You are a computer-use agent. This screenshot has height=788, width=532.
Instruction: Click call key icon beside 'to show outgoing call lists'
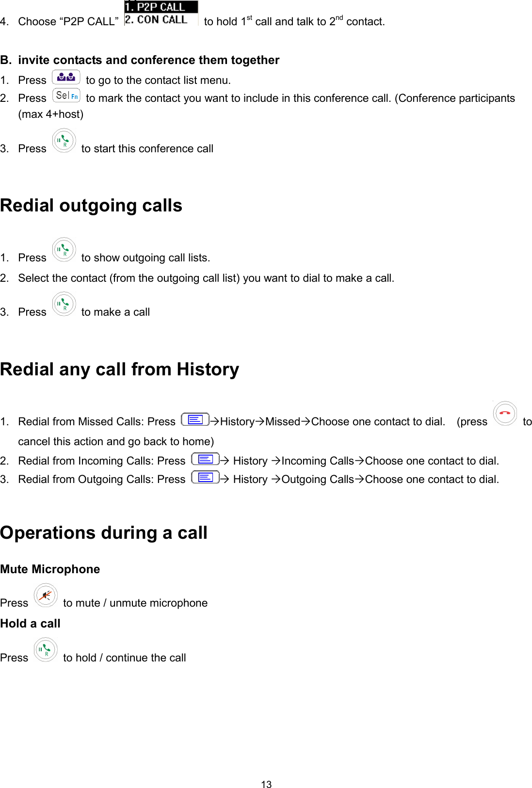pyautogui.click(x=64, y=250)
